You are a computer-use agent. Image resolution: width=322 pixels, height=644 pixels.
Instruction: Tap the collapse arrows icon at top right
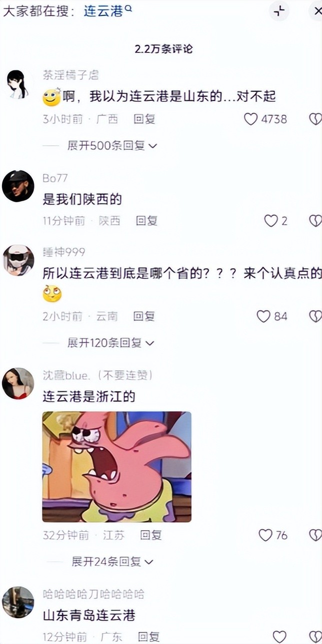coord(279,11)
